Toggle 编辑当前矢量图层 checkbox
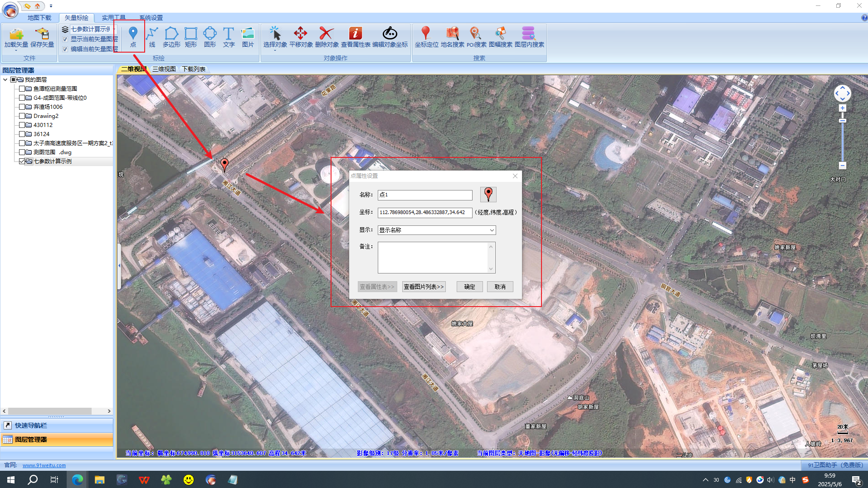 pyautogui.click(x=65, y=49)
